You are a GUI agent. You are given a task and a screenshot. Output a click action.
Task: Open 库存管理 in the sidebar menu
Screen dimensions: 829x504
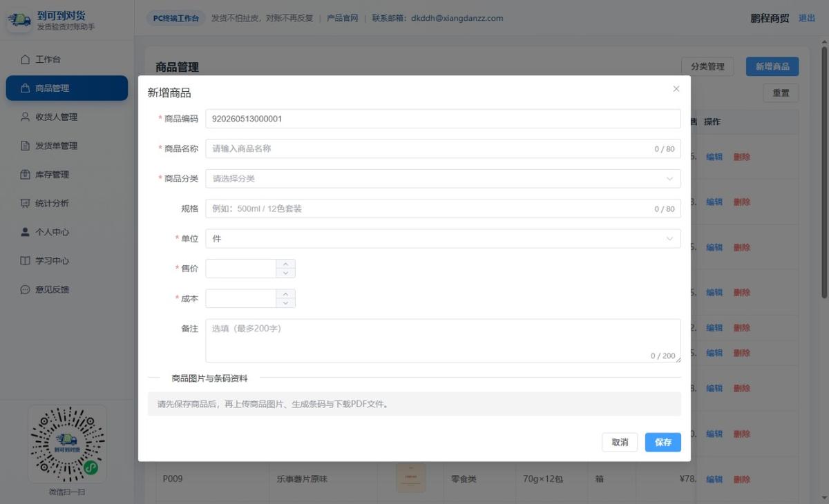click(x=67, y=175)
